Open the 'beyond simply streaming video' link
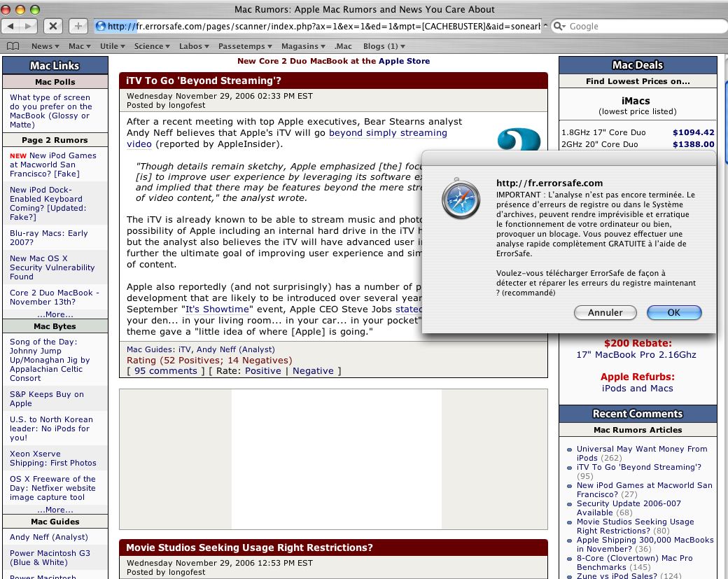Image resolution: width=728 pixels, height=579 pixels. (388, 133)
